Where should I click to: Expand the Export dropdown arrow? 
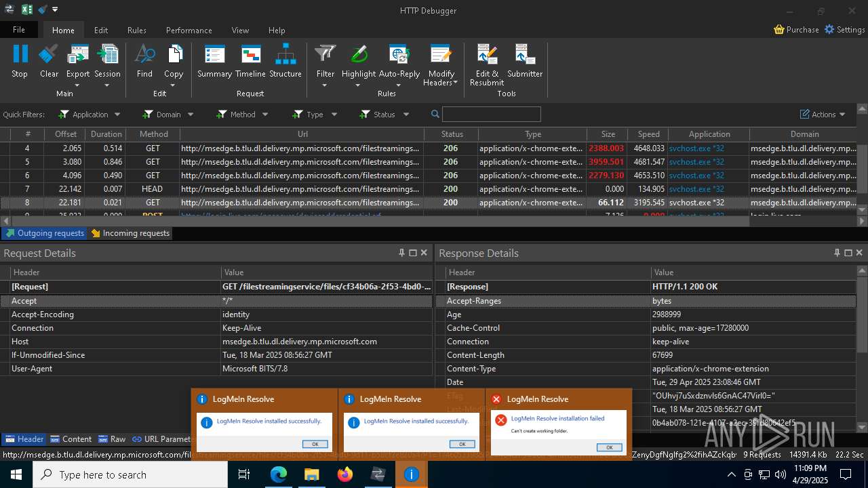tap(77, 85)
